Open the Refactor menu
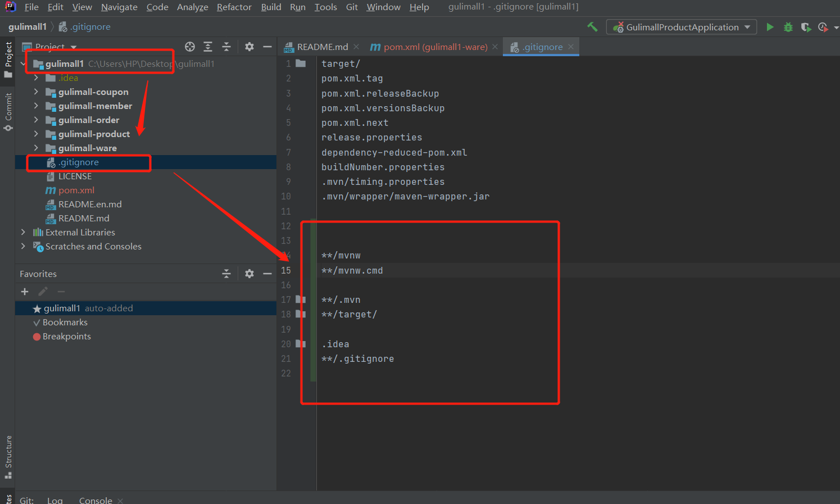Viewport: 840px width, 504px height. pyautogui.click(x=234, y=7)
